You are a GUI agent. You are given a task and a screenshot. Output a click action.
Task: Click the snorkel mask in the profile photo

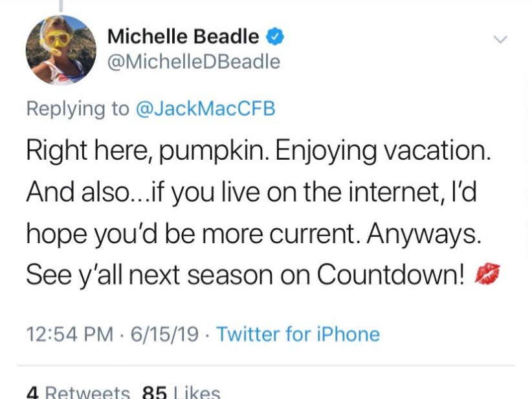(56, 40)
